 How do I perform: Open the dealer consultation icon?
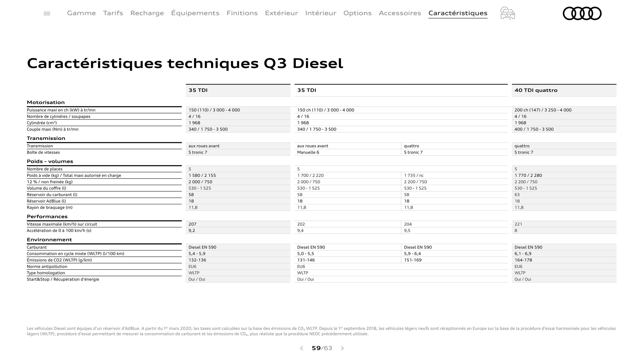[x=508, y=13]
